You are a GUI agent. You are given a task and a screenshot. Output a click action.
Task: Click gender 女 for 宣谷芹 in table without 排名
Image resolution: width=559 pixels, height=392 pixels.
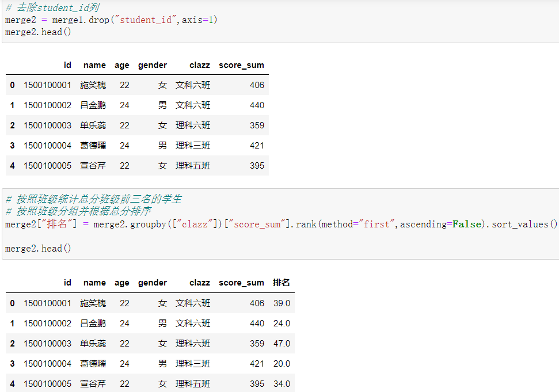[x=162, y=166]
